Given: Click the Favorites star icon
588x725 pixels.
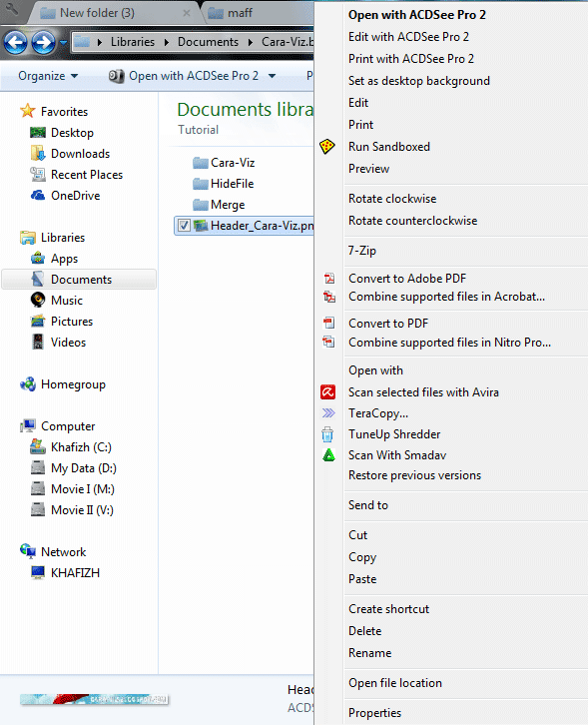Looking at the screenshot, I should click(x=28, y=111).
